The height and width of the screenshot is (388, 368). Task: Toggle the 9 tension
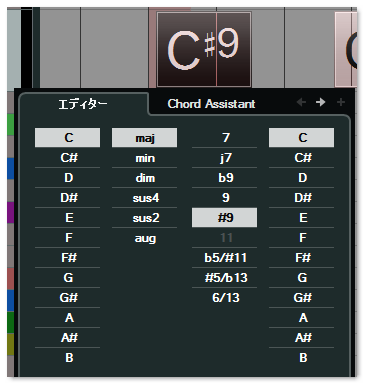(224, 198)
